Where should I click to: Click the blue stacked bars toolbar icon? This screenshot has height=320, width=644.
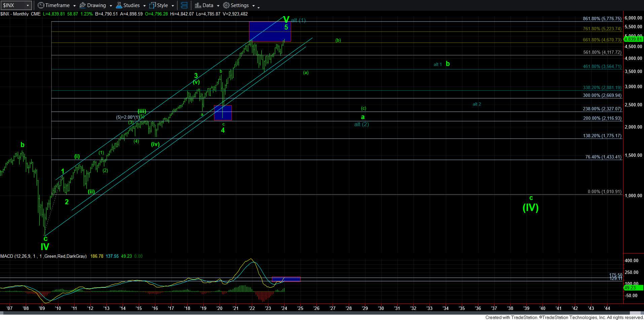tap(184, 5)
